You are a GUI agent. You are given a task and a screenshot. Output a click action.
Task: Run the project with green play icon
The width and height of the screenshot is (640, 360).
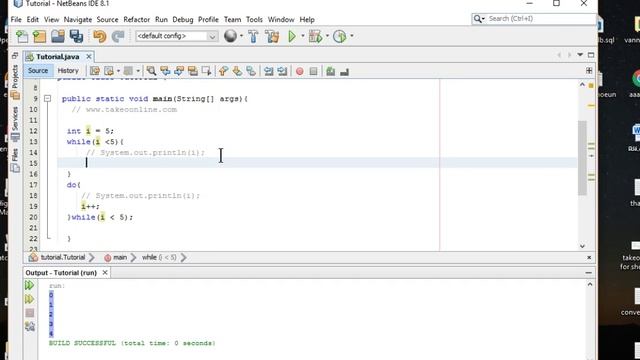pyautogui.click(x=292, y=36)
